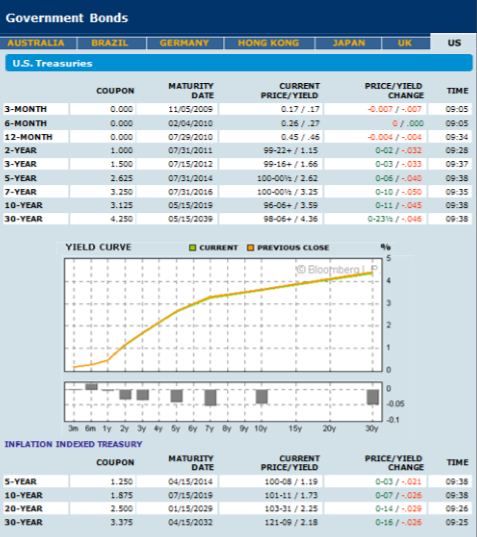Select the 2-YEAR treasury row label
Screen dimensions: 477x537
tap(21, 150)
